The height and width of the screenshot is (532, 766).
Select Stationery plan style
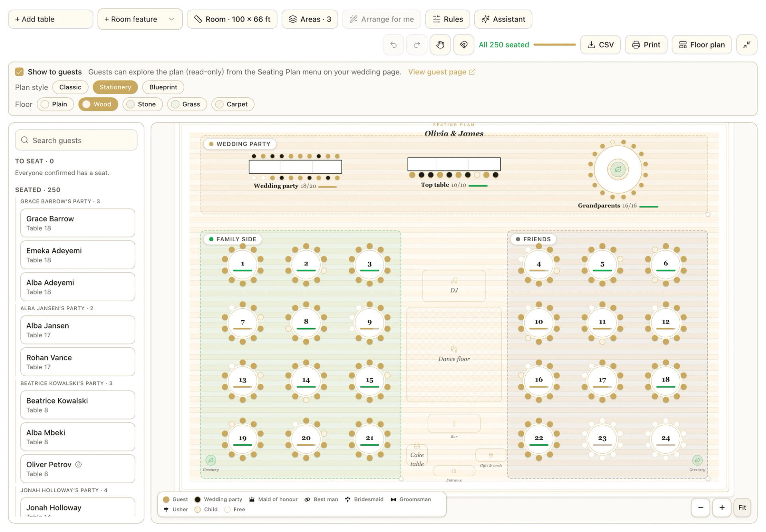(x=115, y=87)
